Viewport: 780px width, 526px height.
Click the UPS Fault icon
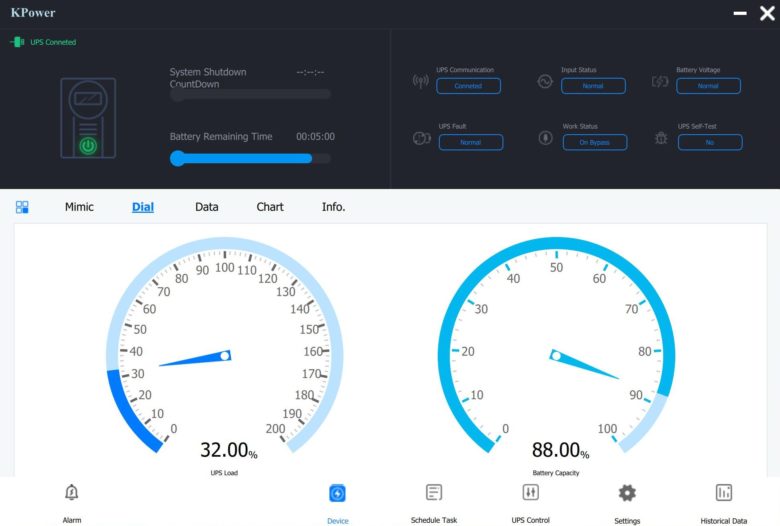click(x=421, y=138)
